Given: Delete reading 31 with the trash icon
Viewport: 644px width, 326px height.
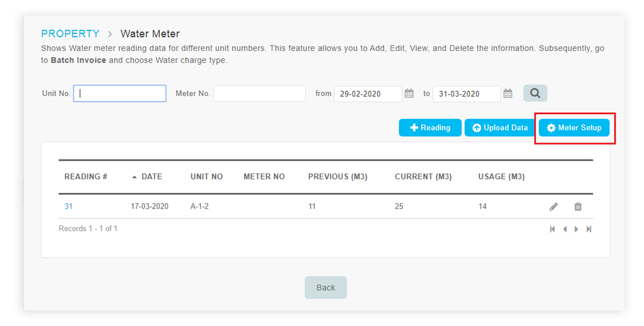Looking at the screenshot, I should click(578, 206).
